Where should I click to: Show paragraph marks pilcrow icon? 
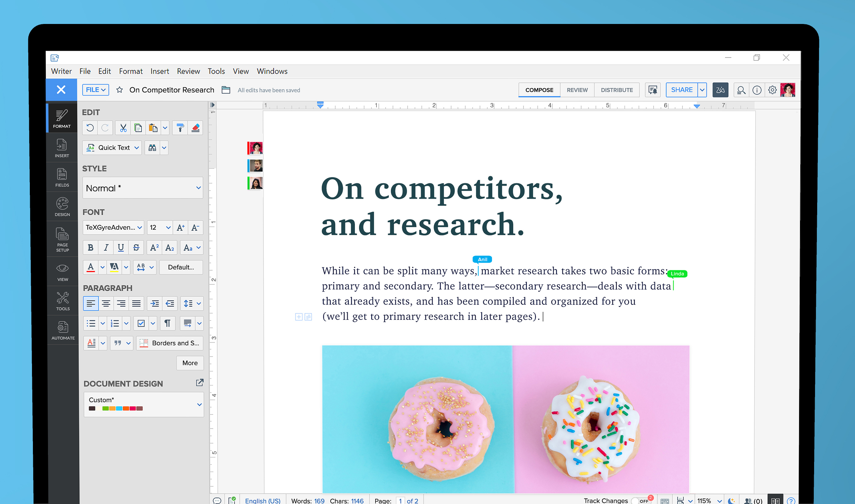point(167,323)
